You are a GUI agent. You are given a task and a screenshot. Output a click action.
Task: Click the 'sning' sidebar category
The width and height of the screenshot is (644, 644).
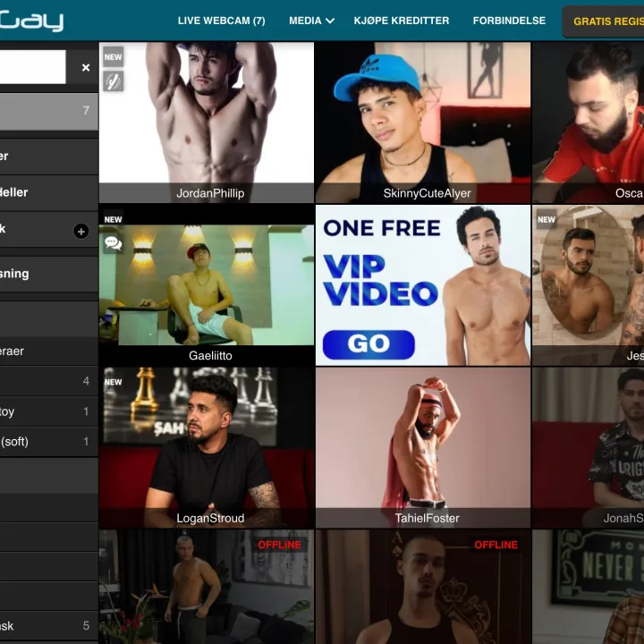click(x=49, y=274)
